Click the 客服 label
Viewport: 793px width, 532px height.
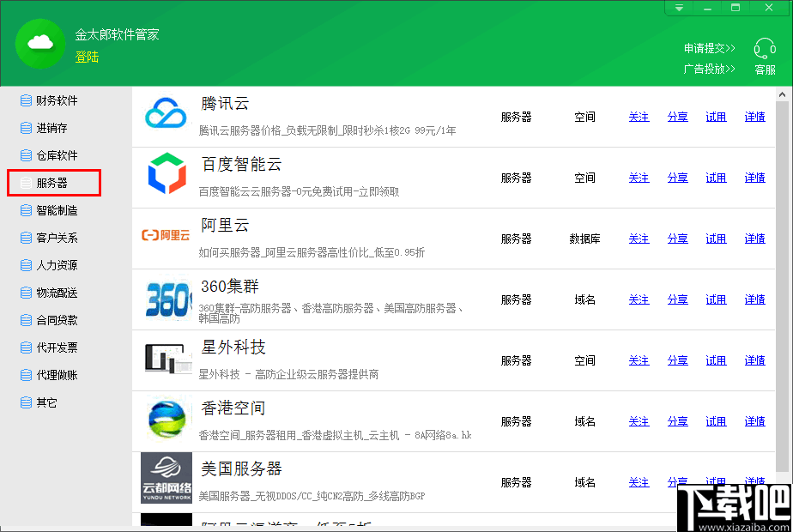tap(765, 70)
